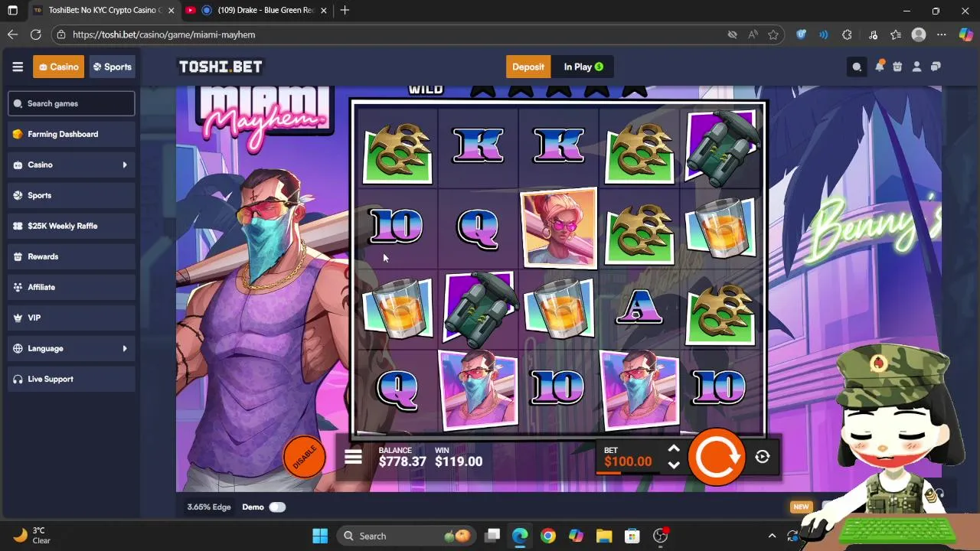Viewport: 980px width, 551px height.
Task: Open the media control music icon
Action: [x=873, y=34]
